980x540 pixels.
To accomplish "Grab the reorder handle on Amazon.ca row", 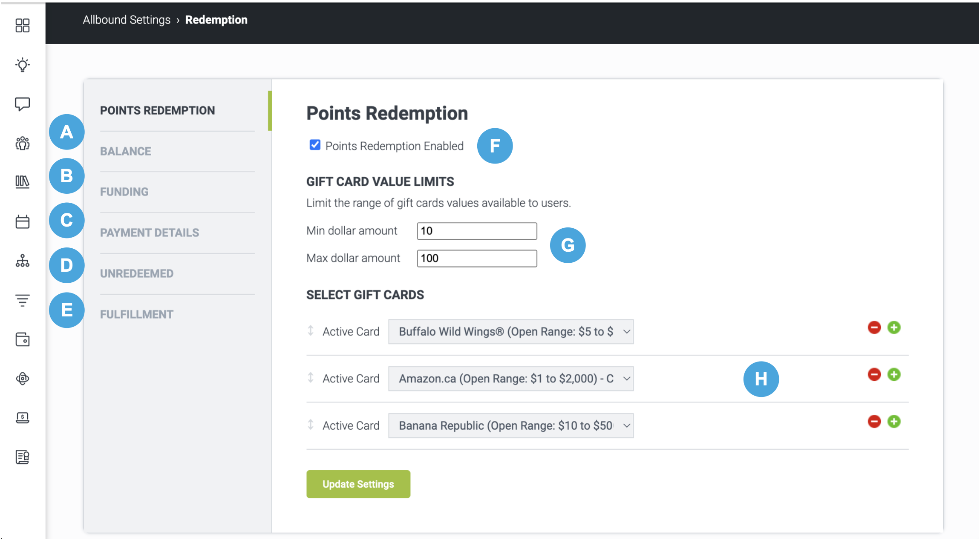I will pyautogui.click(x=311, y=378).
